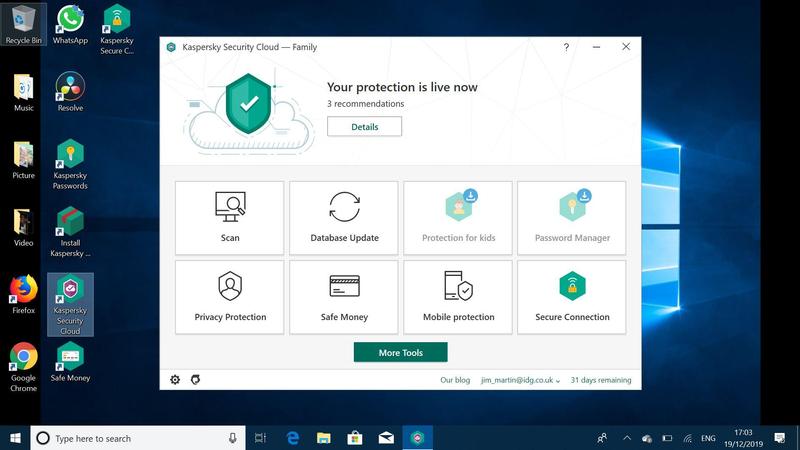Open Microsoft Edge from taskbar
Screen dimensions: 800x450
(x=292, y=438)
